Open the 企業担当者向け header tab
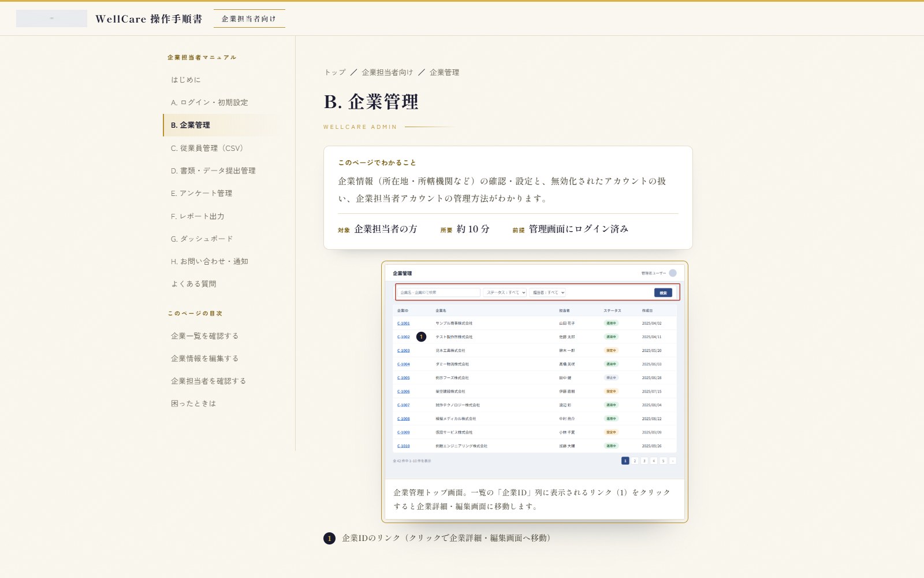 point(249,18)
